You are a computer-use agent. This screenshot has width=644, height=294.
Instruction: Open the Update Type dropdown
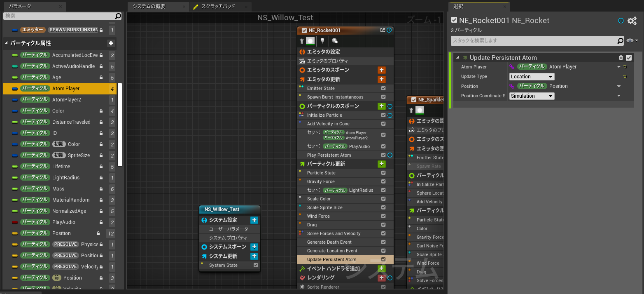(x=532, y=77)
